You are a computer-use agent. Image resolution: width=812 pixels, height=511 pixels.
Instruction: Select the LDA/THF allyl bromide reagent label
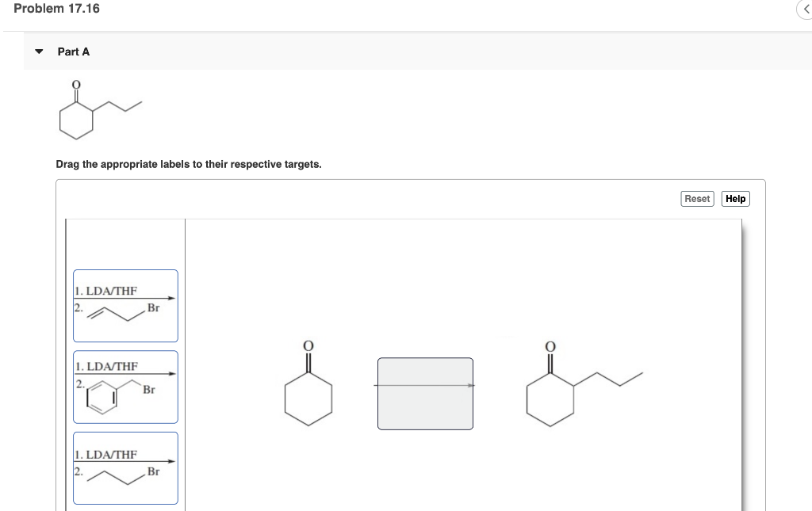[x=125, y=305]
